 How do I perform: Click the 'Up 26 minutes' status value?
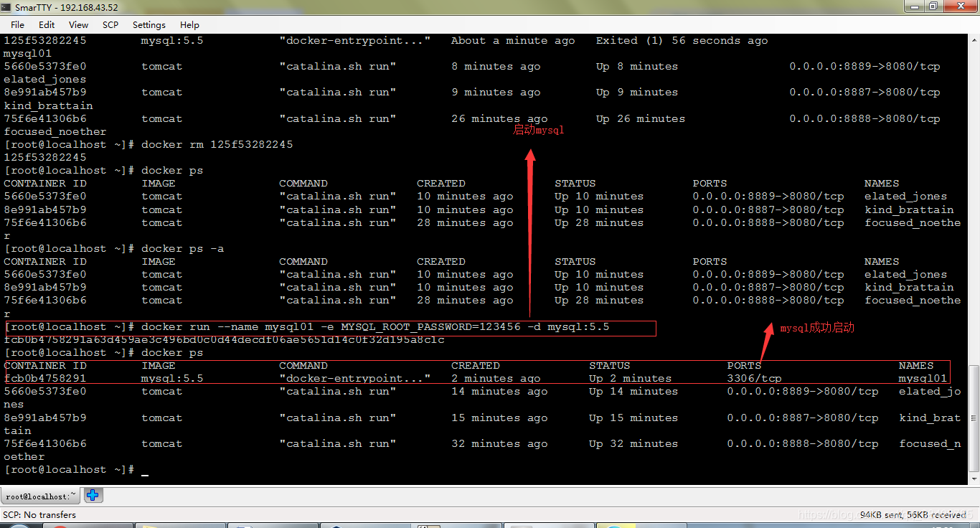pyautogui.click(x=641, y=118)
